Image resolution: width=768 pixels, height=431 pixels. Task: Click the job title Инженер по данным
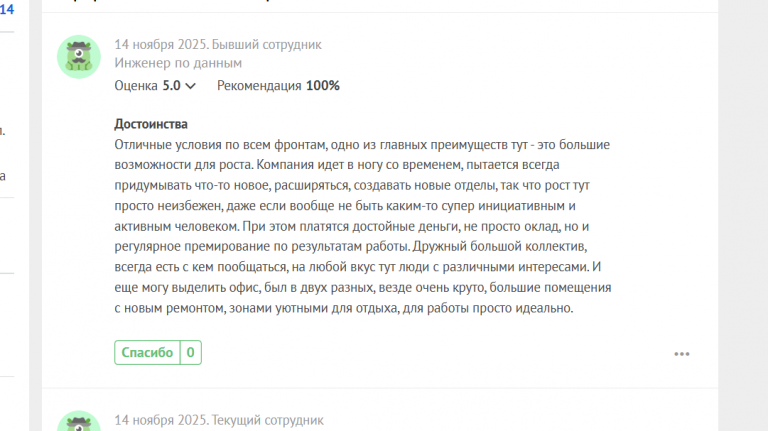[x=178, y=63]
